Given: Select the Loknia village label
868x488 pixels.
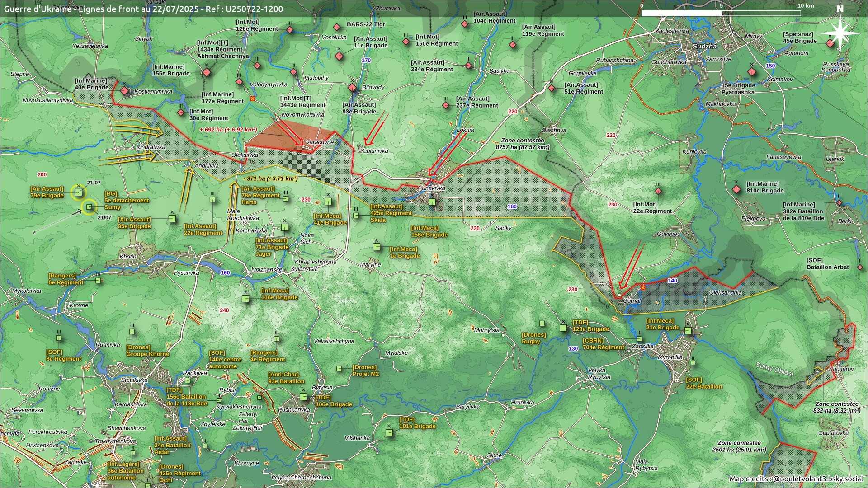Looking at the screenshot, I should point(465,130).
